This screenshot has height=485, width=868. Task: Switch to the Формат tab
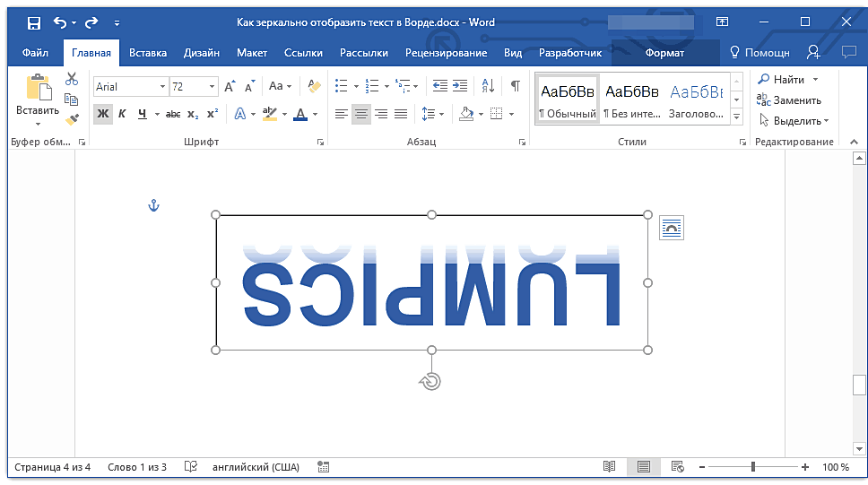pyautogui.click(x=664, y=53)
